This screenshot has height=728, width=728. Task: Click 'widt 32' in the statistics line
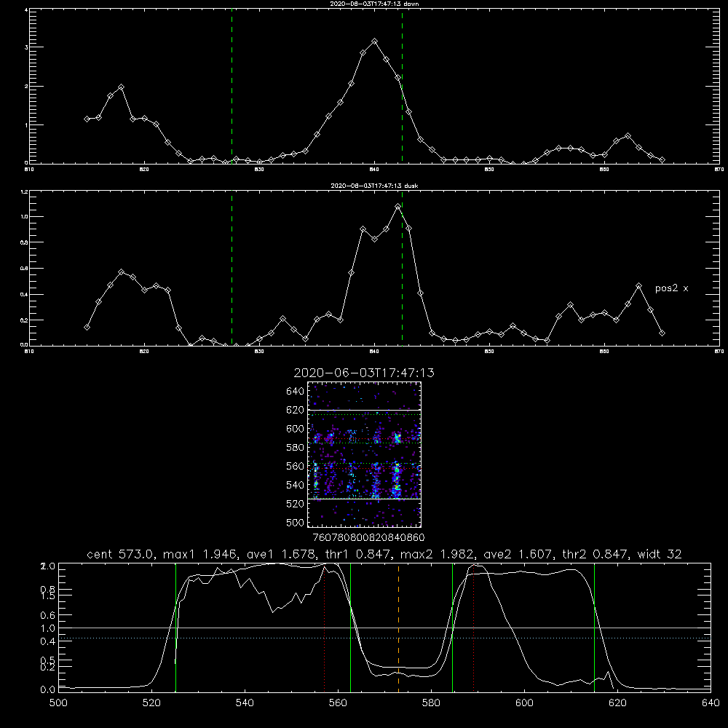click(x=660, y=554)
